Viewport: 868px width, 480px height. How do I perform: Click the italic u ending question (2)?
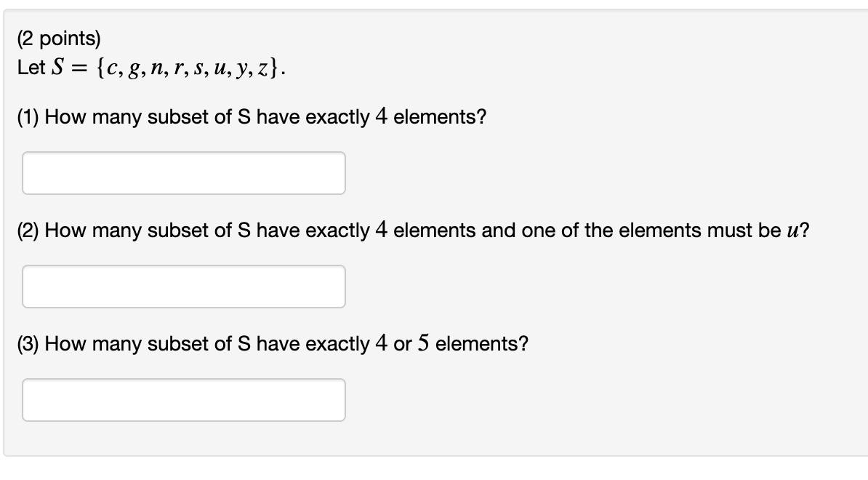792,231
